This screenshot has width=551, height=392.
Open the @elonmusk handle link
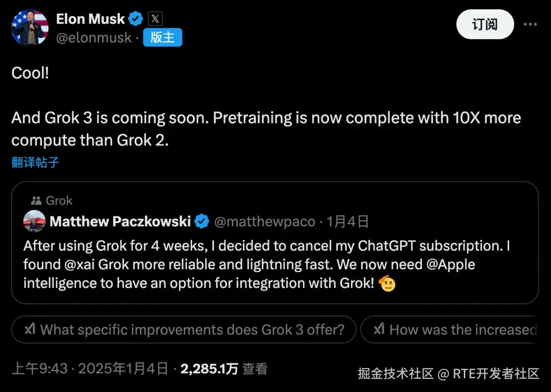tap(94, 38)
